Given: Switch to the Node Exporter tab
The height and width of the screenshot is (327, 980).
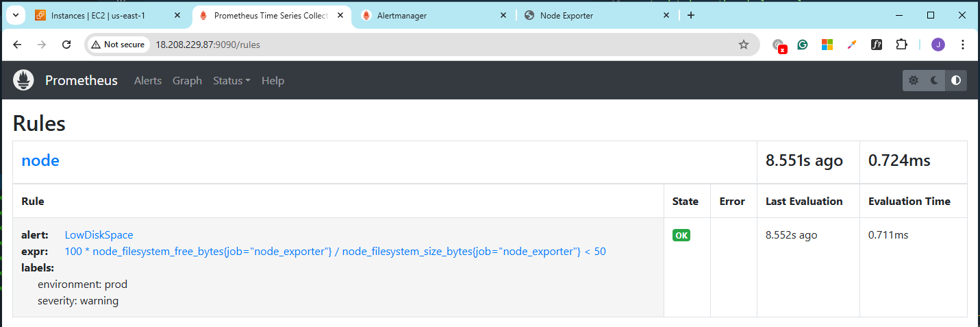Looking at the screenshot, I should click(x=598, y=15).
